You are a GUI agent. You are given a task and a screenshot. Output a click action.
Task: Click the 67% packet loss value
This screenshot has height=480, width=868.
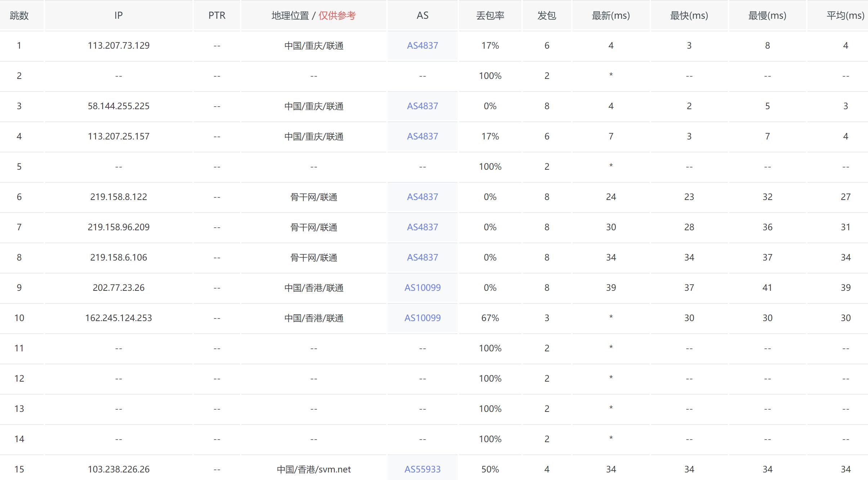click(490, 318)
